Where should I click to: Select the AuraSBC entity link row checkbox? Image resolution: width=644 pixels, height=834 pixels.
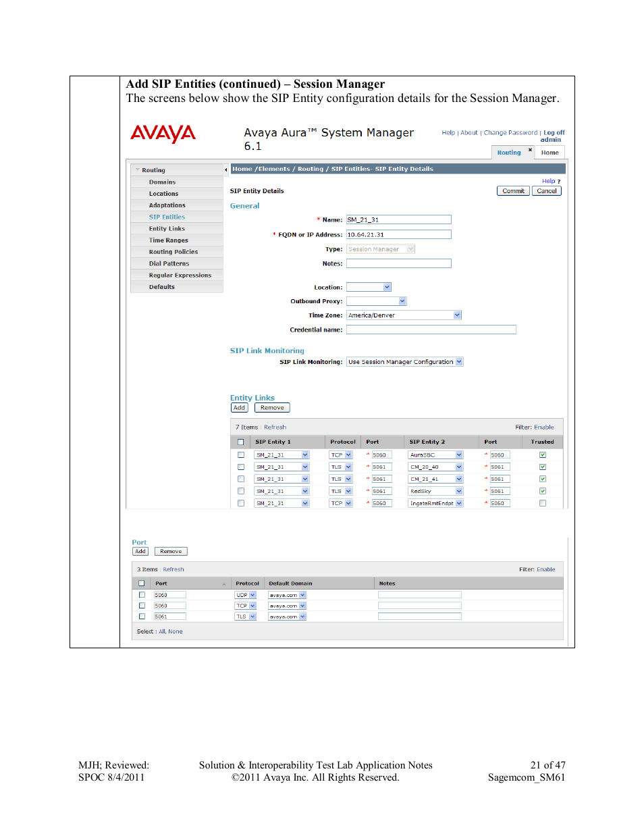coord(241,455)
